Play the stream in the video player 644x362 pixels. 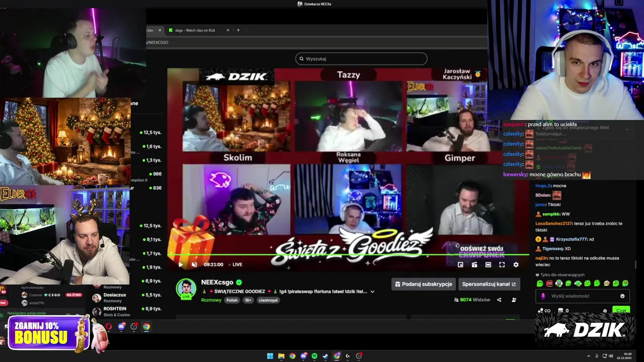pos(181,264)
